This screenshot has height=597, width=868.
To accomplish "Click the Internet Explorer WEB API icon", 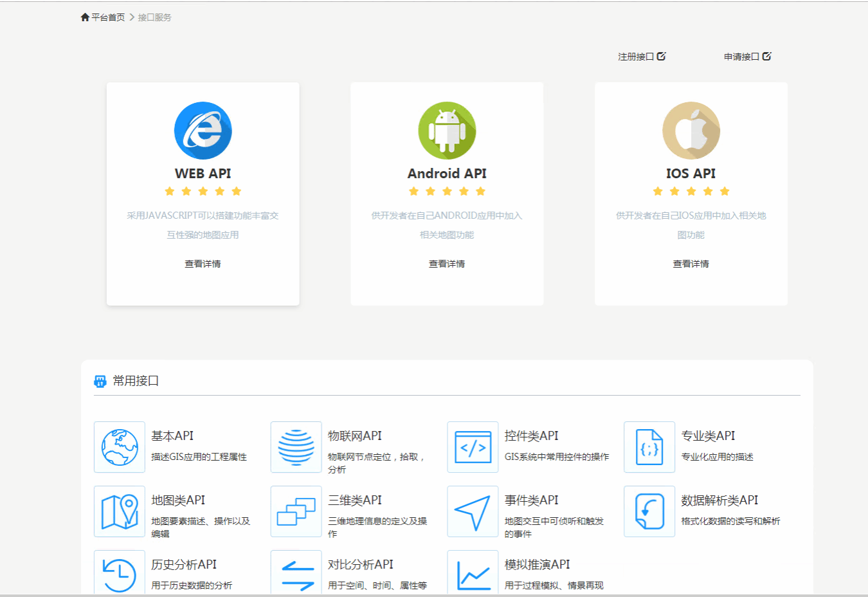I will pos(203,131).
